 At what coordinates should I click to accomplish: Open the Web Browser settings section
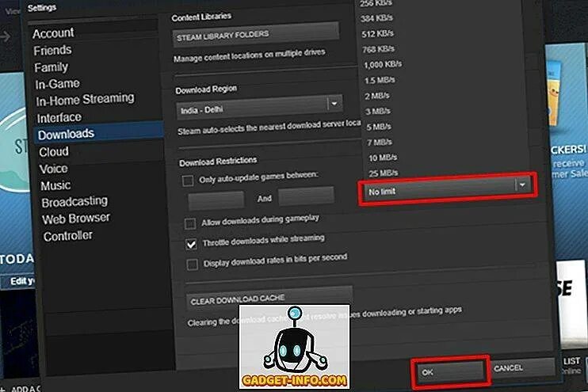(x=76, y=219)
